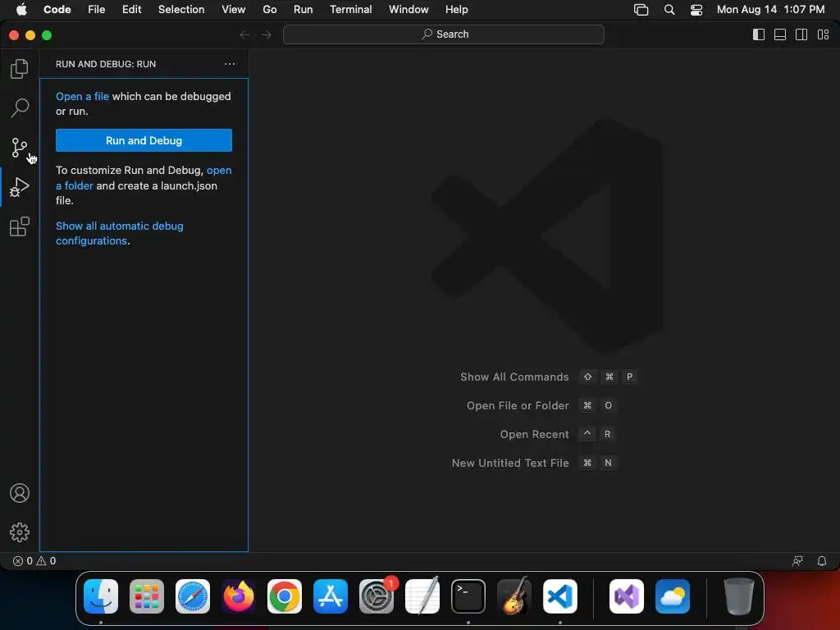This screenshot has width=840, height=630.
Task: Open Control Center in menu bar
Action: tap(696, 10)
